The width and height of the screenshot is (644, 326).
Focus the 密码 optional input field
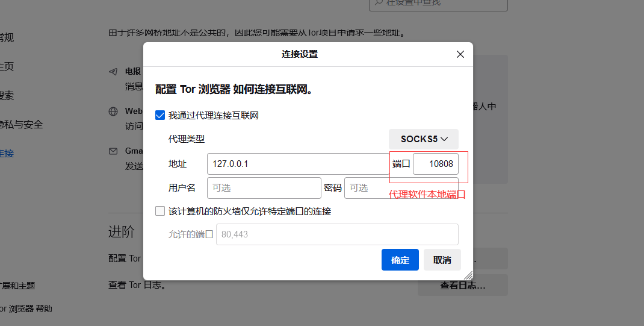401,188
